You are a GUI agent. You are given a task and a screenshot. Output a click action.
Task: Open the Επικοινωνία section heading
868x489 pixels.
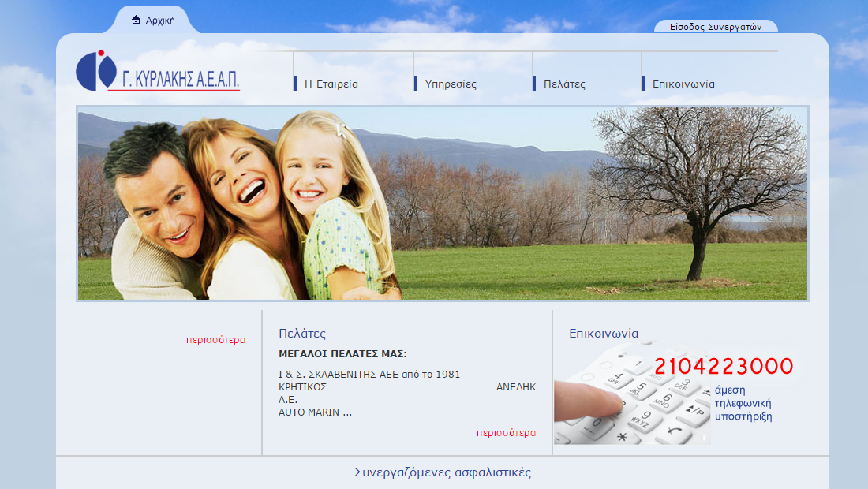[604, 334]
